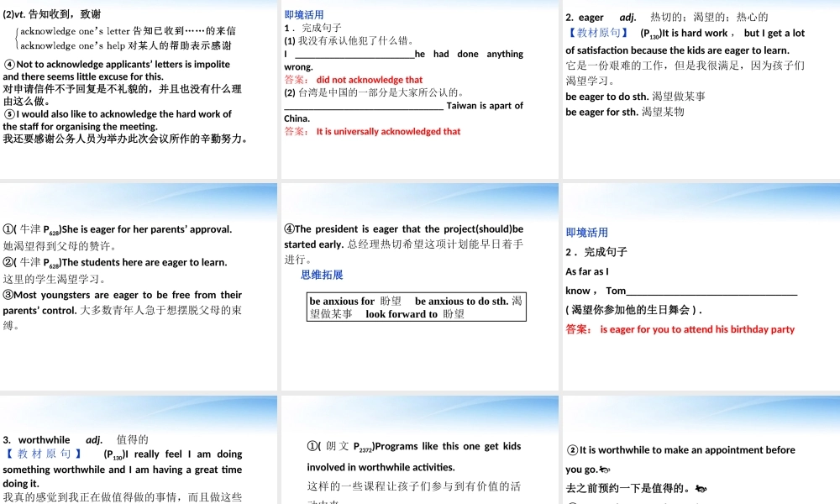Viewport: 840px width, 504px height.
Task: Click 'be anxious for 盼望' in the boxed note
Action: click(x=355, y=301)
